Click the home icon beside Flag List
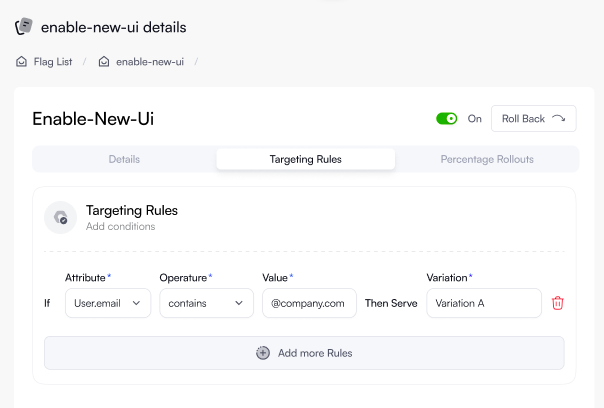The width and height of the screenshot is (604, 408). tap(21, 62)
